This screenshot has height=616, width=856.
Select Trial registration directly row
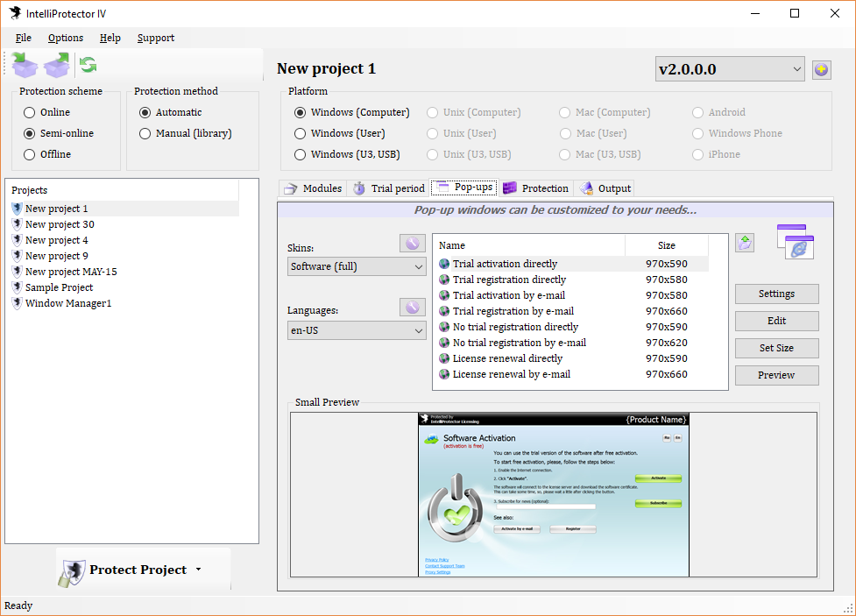(x=571, y=280)
